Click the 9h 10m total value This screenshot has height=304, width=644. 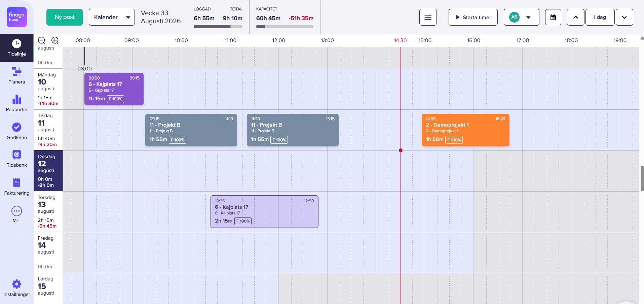(233, 18)
